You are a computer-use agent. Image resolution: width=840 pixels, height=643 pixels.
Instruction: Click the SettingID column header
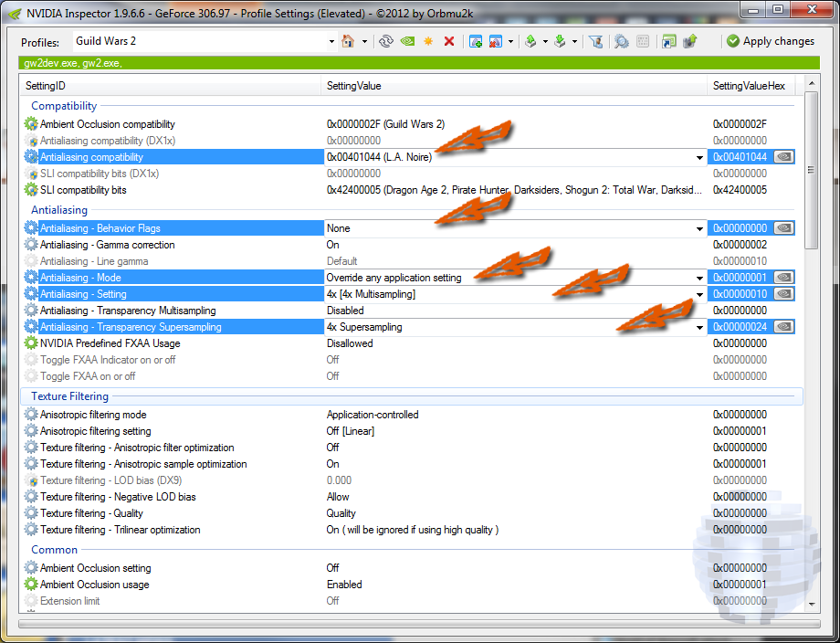(x=171, y=86)
